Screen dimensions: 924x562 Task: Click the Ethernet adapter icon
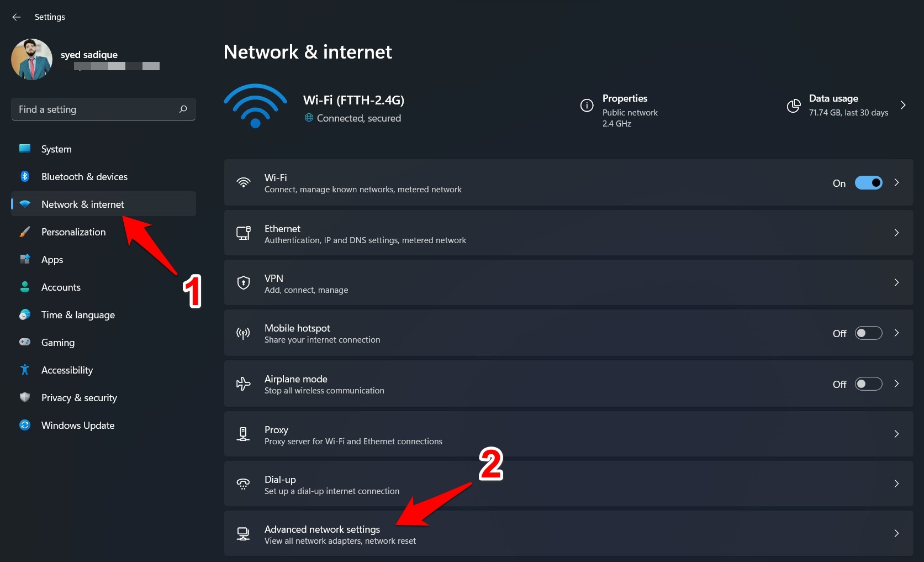[x=243, y=233]
